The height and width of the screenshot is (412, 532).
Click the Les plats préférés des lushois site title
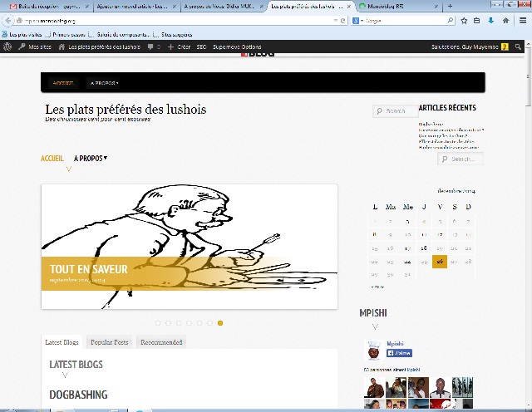(x=126, y=109)
